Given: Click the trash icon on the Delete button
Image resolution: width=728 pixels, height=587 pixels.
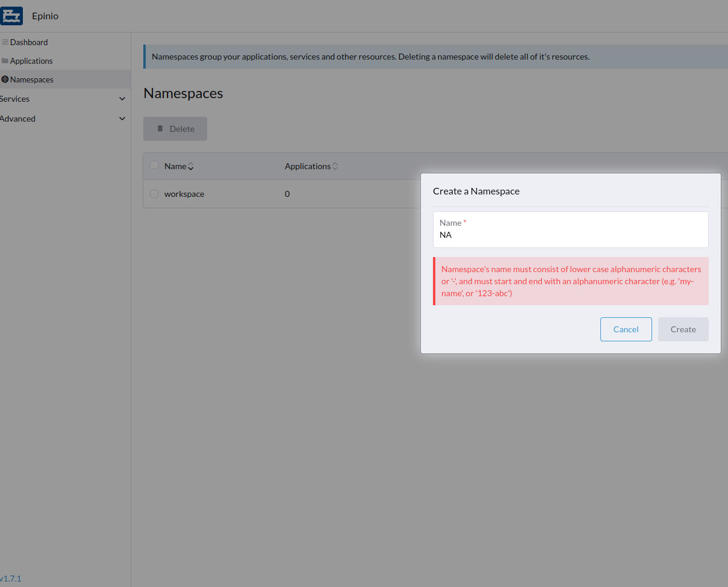Looking at the screenshot, I should (160, 128).
